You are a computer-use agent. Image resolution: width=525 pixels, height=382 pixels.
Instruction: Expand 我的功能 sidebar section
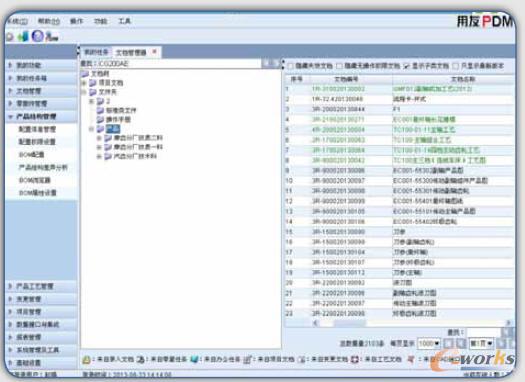pyautogui.click(x=41, y=65)
